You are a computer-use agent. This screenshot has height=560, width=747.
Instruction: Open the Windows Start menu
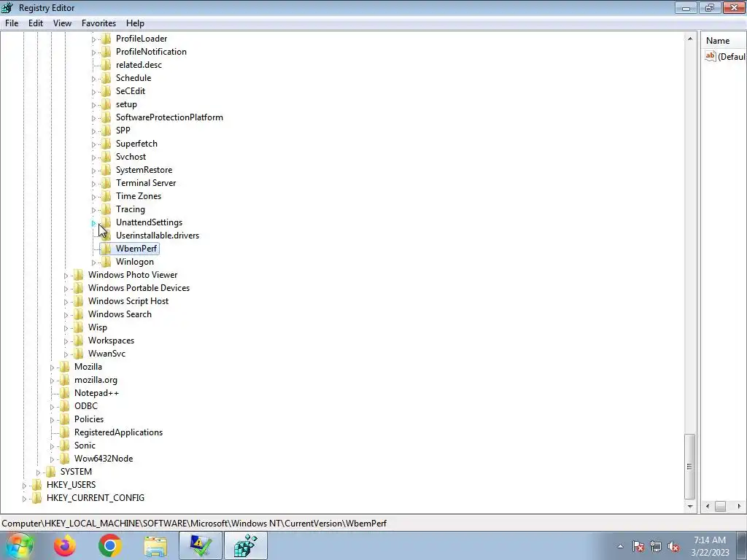tap(19, 545)
